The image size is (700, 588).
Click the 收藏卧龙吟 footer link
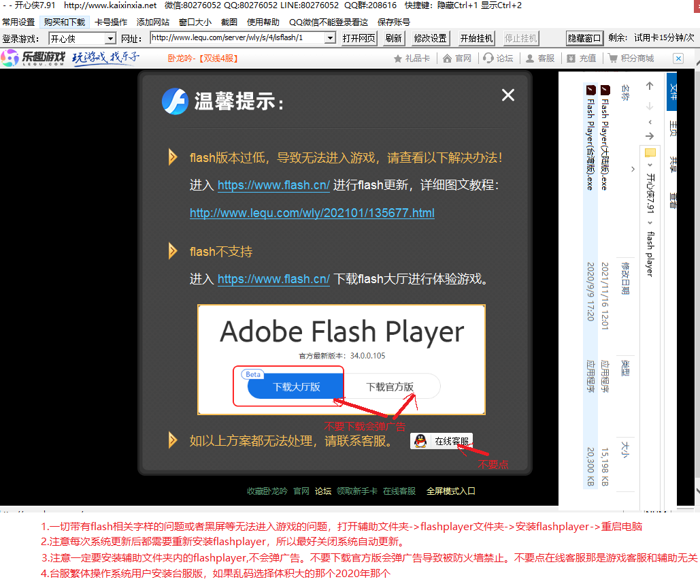pos(267,491)
